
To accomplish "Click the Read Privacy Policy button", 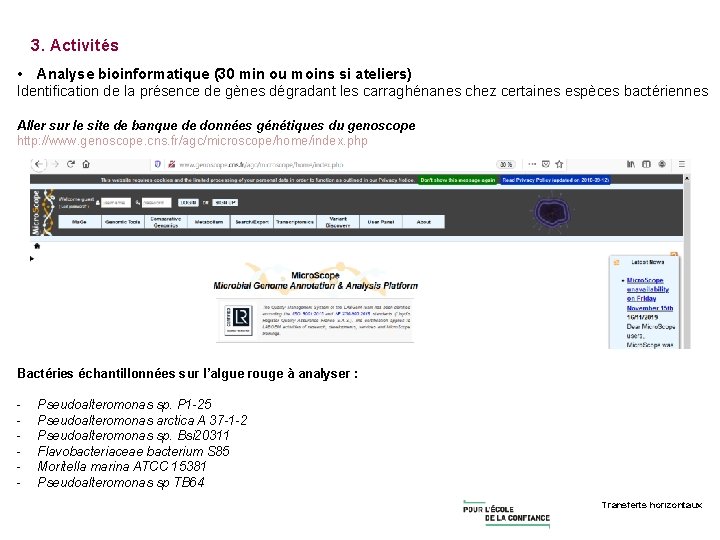I will (555, 180).
